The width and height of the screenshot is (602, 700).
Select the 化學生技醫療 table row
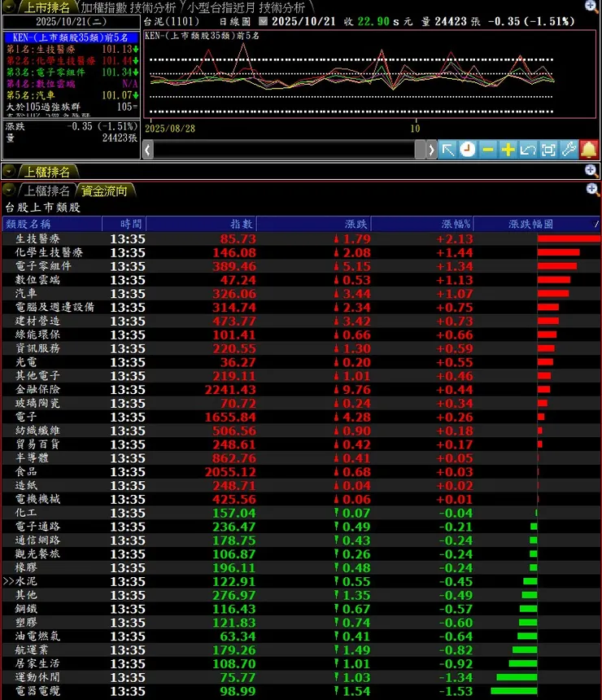(301, 252)
